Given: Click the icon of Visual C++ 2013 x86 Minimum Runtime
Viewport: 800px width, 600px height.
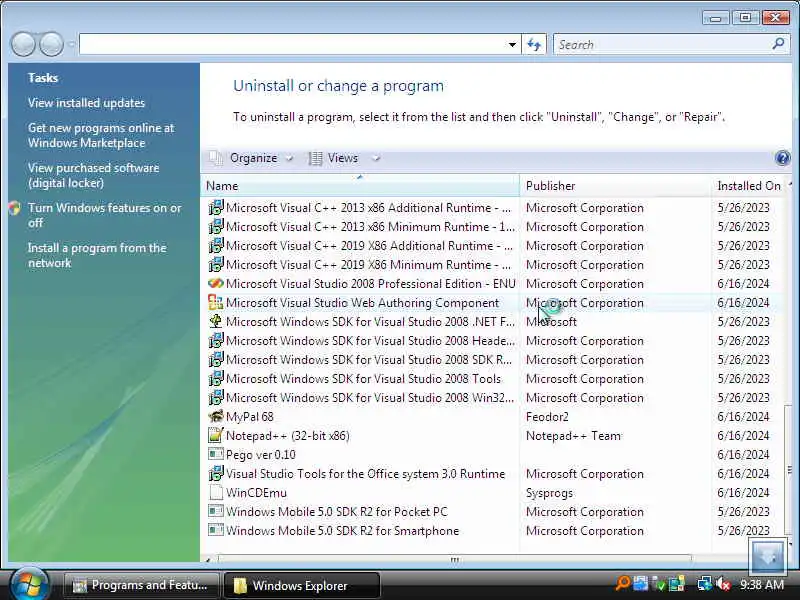Looking at the screenshot, I should [x=216, y=227].
